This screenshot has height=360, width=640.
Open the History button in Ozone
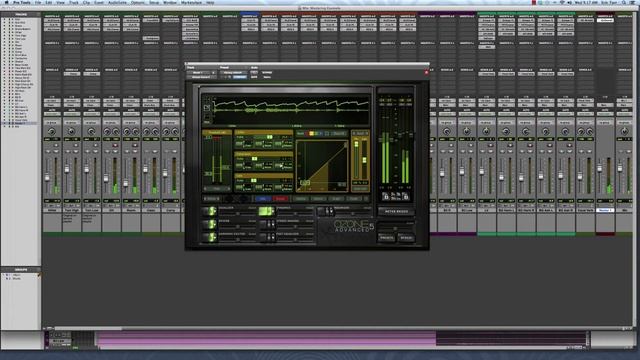pyautogui.click(x=300, y=198)
